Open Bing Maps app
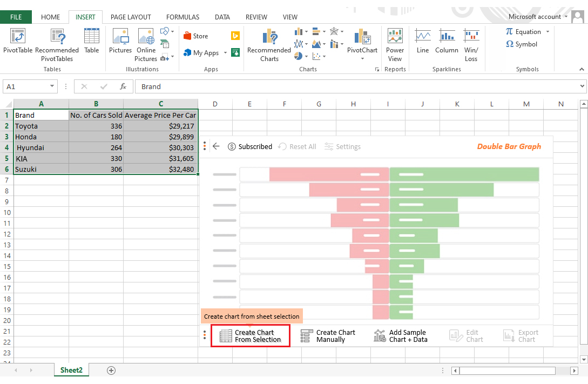Image resolution: width=588 pixels, height=384 pixels. pyautogui.click(x=235, y=36)
